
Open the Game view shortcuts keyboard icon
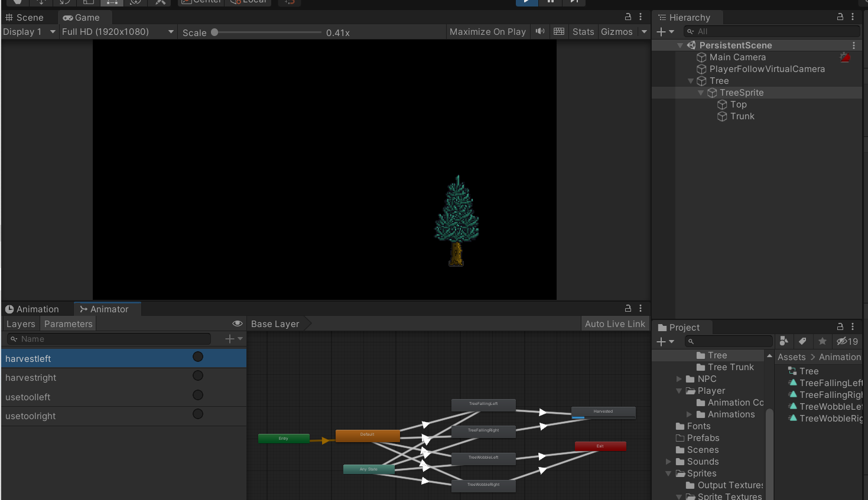(559, 31)
